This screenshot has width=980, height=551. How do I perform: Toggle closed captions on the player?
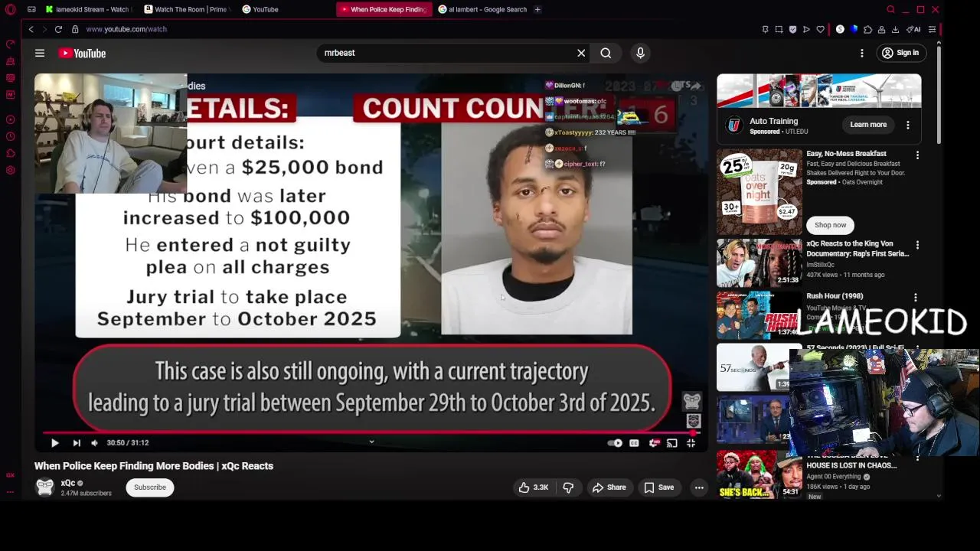(x=634, y=442)
